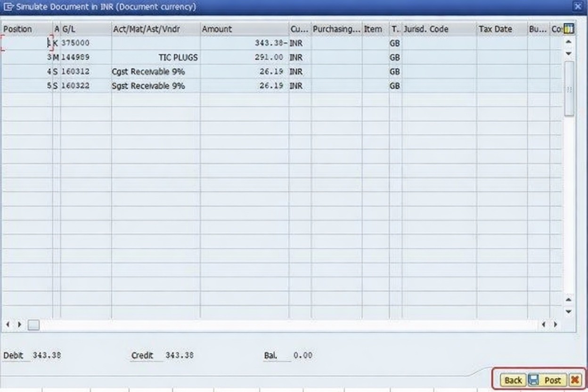Screen dimensions: 588x392
Task: Click the orange X cancel icon beside Post
Action: 575,380
